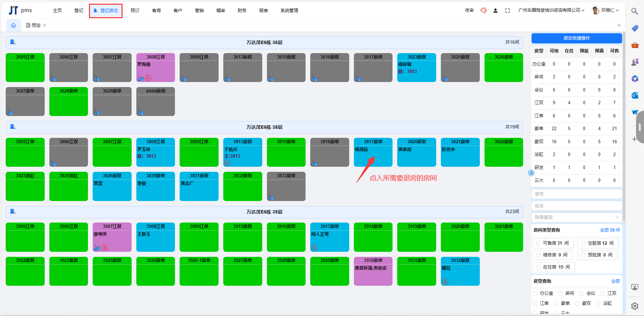The image size is (644, 316).
Task: Click payment yen icon on room 3608
Action: 148,78
